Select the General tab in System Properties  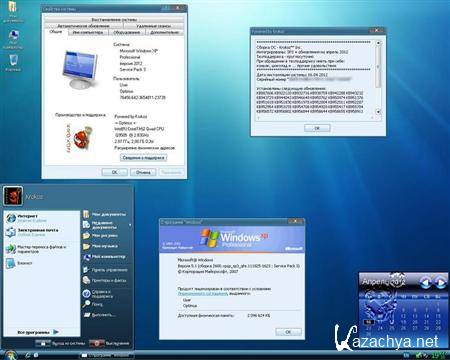click(x=56, y=32)
